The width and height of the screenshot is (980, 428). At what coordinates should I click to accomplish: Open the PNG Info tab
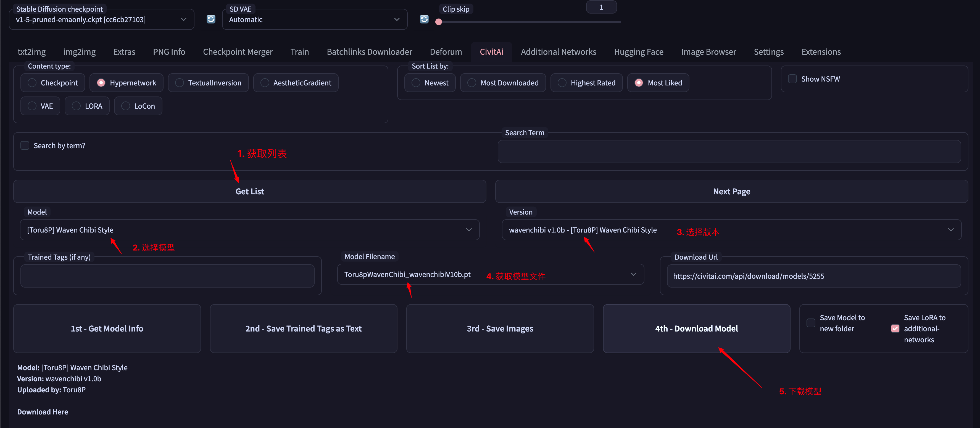tap(169, 52)
